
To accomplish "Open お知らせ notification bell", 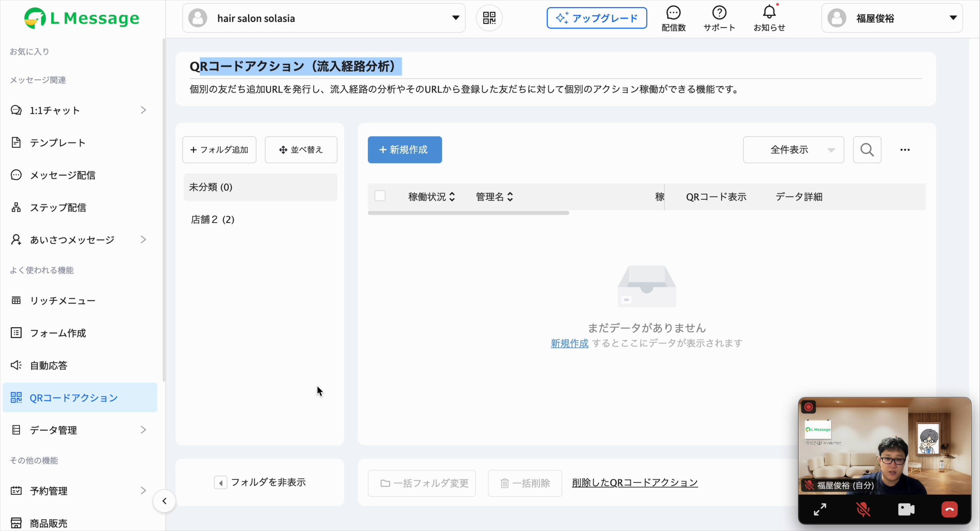I will (769, 18).
